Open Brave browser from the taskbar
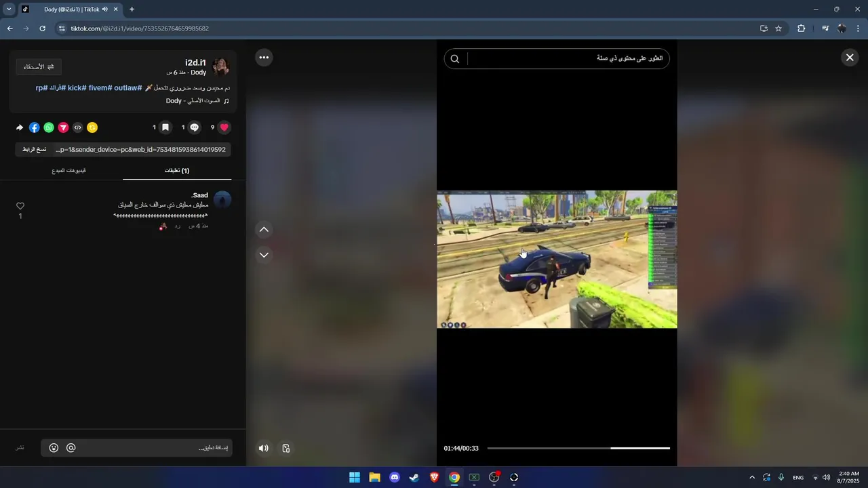This screenshot has width=868, height=488. click(x=434, y=477)
